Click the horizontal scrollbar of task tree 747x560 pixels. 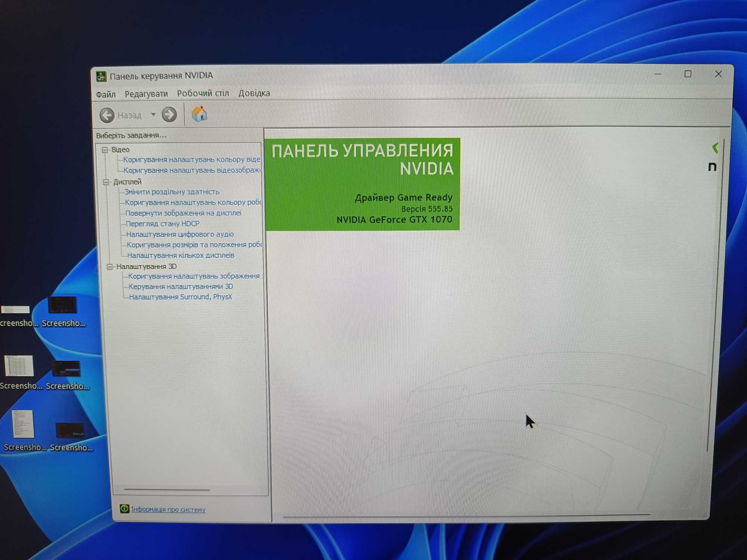167,489
